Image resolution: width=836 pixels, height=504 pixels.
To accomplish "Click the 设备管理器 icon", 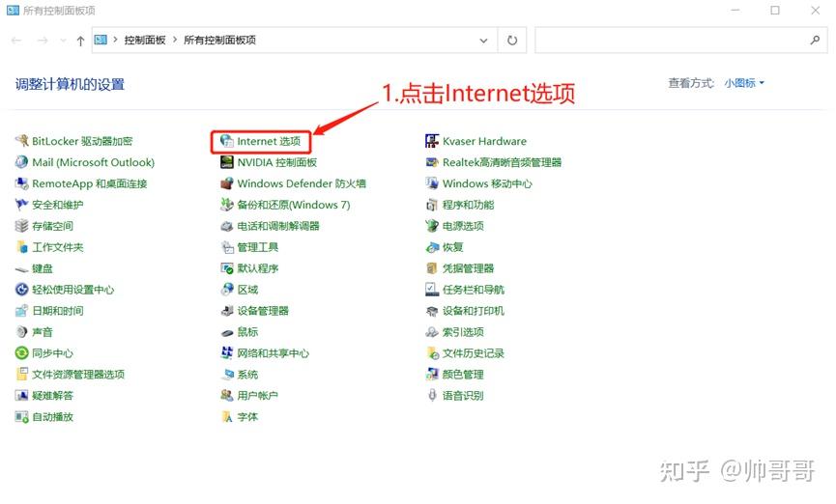I will [x=226, y=311].
